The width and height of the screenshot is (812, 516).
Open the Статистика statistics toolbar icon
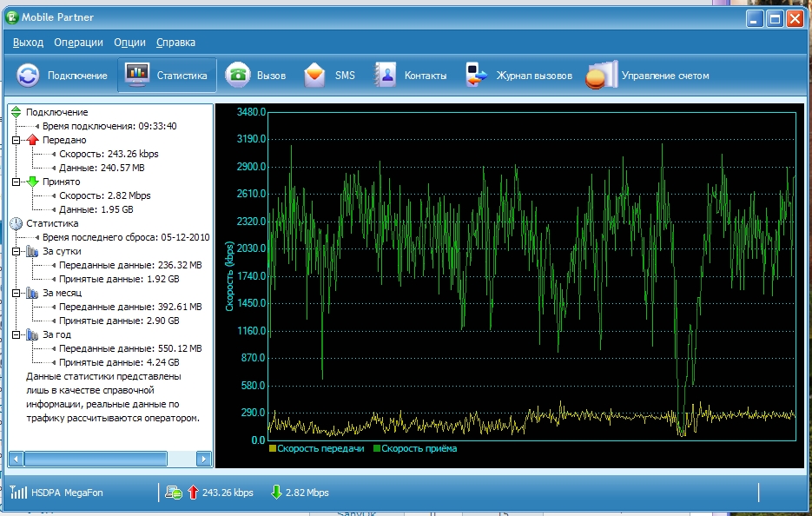click(137, 75)
